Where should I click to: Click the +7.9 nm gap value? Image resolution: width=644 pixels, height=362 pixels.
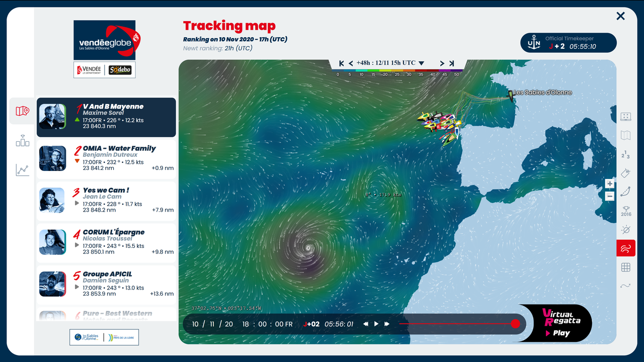[x=163, y=210]
